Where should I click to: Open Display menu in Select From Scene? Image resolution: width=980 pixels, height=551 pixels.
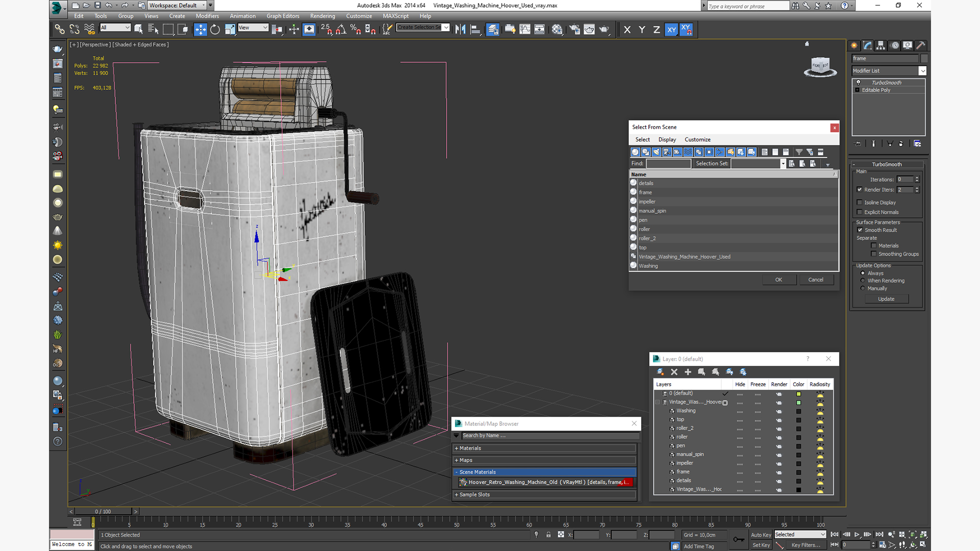tap(667, 140)
